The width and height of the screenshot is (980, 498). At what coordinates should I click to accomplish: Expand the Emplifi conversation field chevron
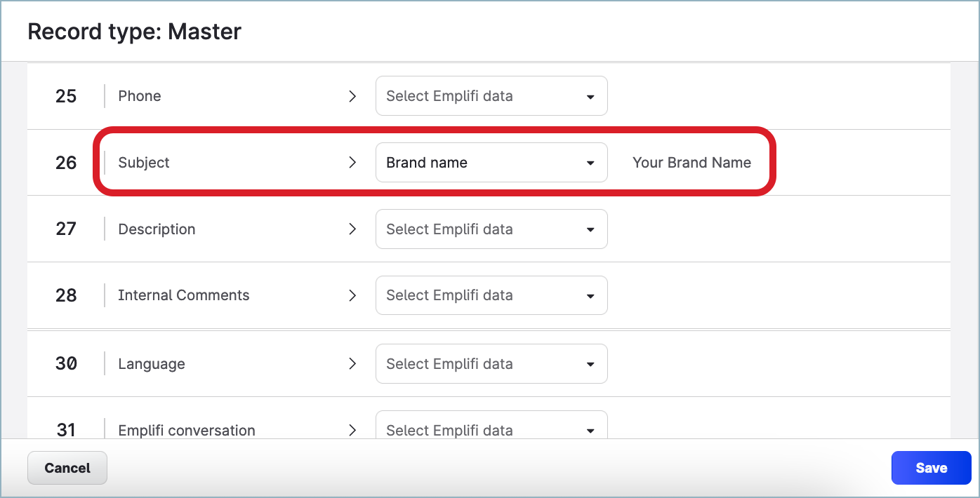point(352,430)
